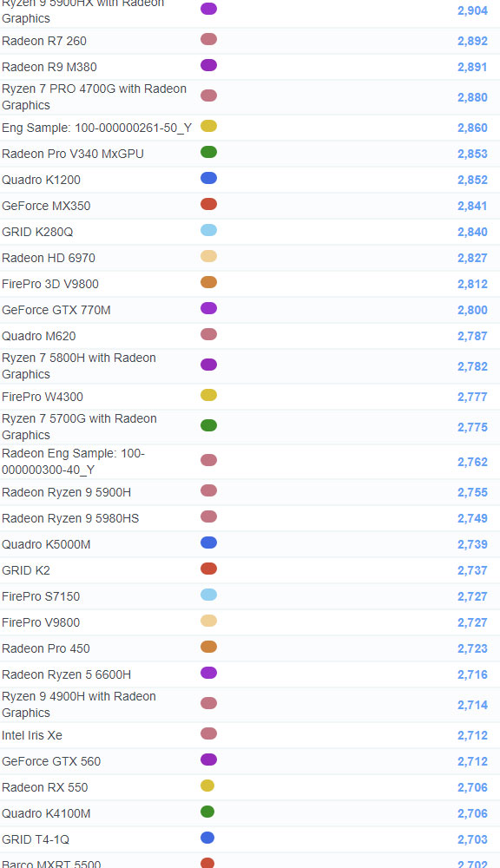Click the green swatch beside Quadro K4100M

coord(207,812)
